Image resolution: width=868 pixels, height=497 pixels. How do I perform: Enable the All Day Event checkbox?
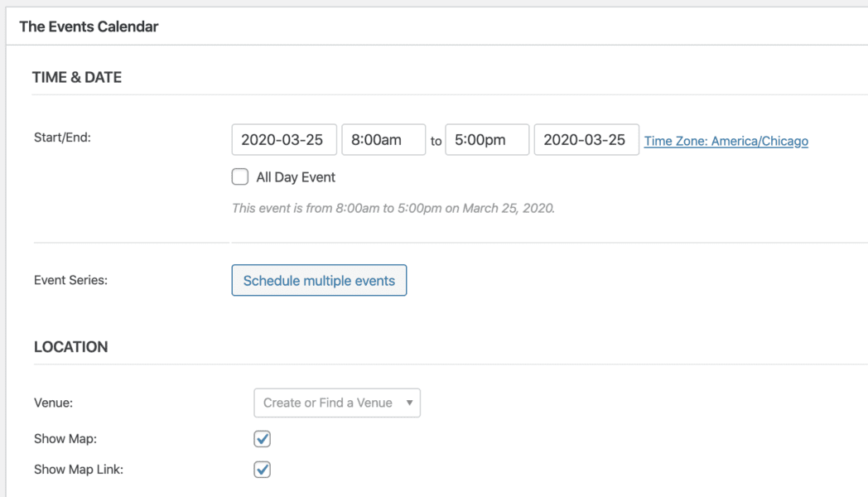tap(240, 176)
